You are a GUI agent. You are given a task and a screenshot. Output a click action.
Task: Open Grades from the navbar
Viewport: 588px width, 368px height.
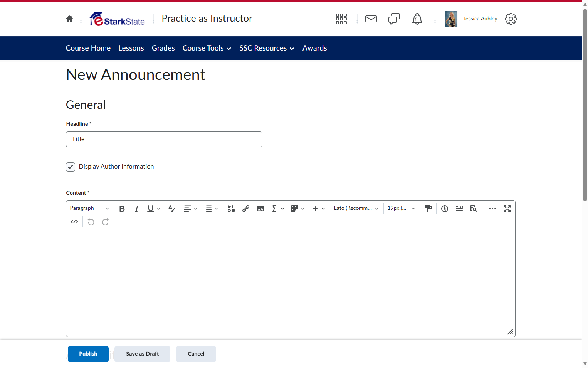click(x=163, y=48)
